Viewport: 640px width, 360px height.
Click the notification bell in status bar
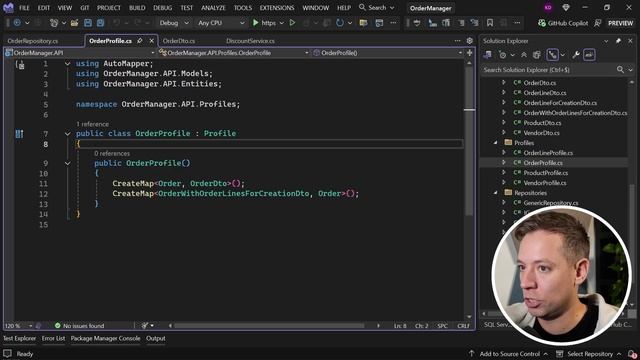coord(632,354)
